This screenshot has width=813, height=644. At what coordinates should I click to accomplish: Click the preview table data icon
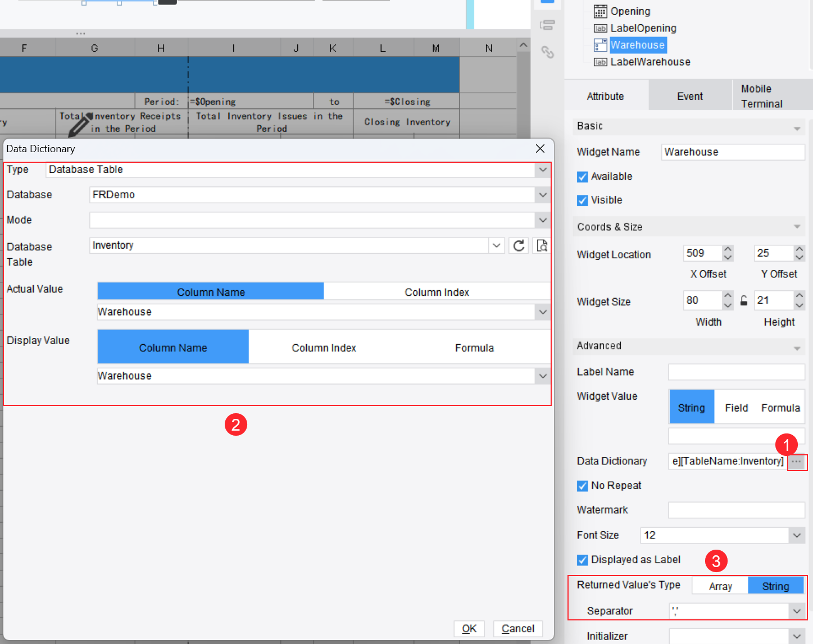pyautogui.click(x=542, y=245)
